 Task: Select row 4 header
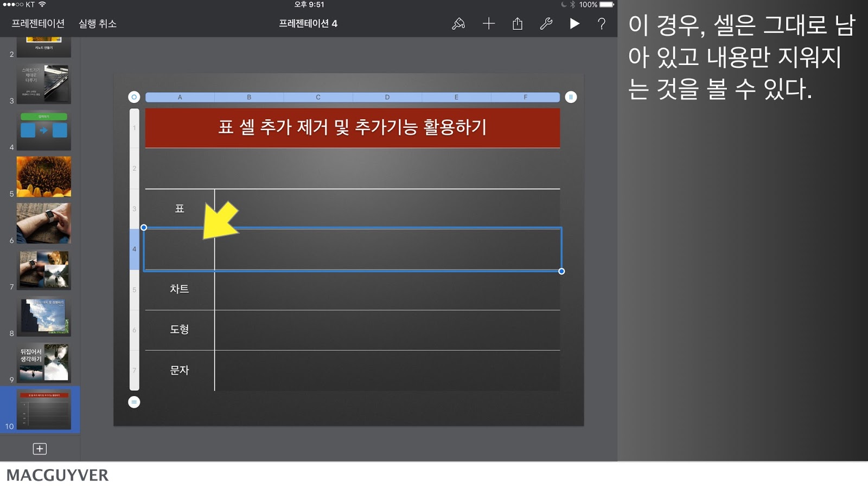(x=135, y=249)
